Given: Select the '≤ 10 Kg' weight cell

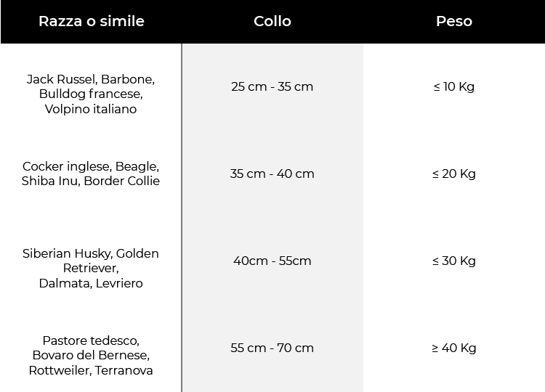Looking at the screenshot, I should [x=454, y=86].
